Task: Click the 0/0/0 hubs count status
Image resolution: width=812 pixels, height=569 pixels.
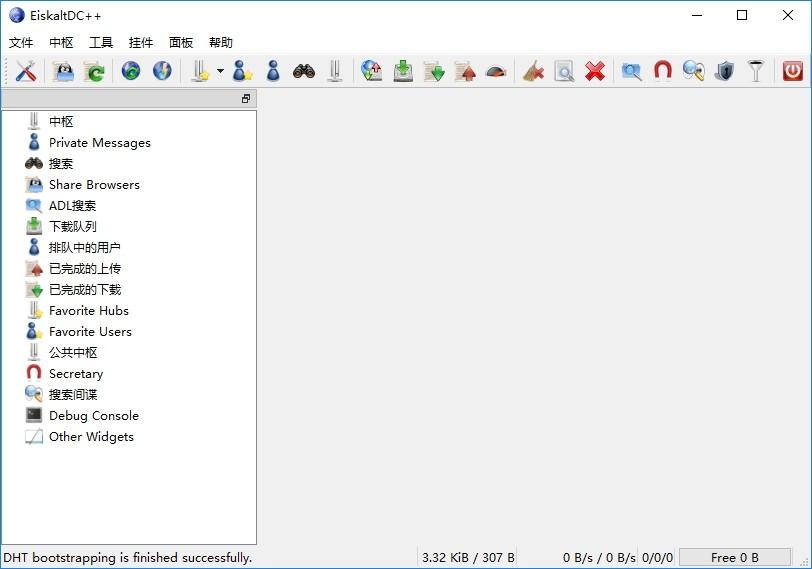Action: [658, 558]
